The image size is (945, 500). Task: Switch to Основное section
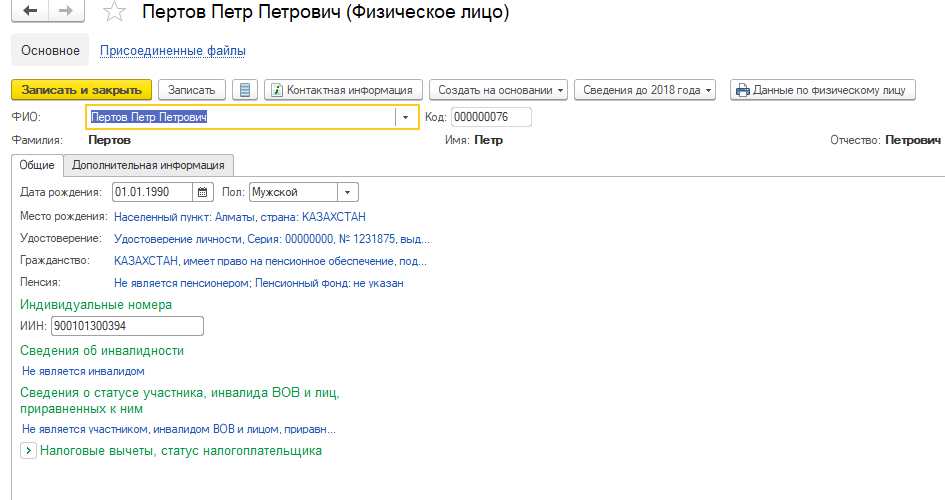click(x=50, y=51)
